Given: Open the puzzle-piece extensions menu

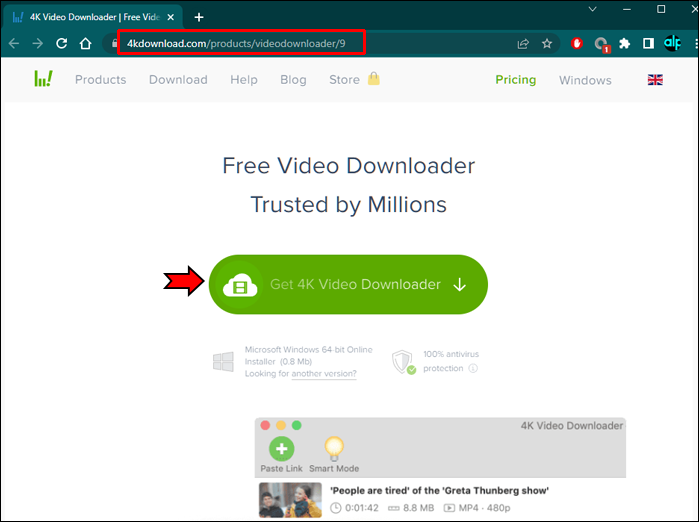Looking at the screenshot, I should [x=625, y=43].
